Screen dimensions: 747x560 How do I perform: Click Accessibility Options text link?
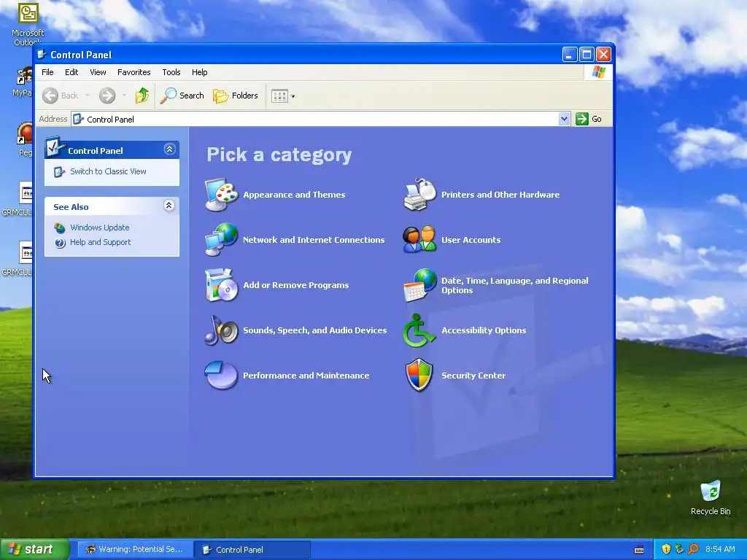tap(484, 330)
